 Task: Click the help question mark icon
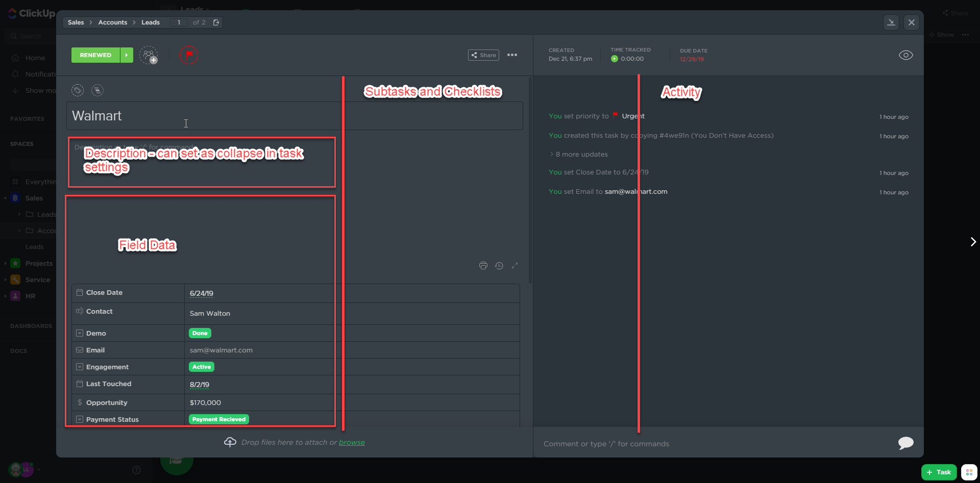click(136, 470)
